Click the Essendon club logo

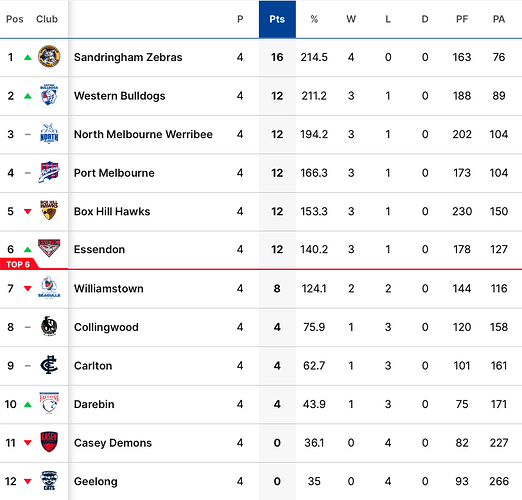(x=49, y=248)
